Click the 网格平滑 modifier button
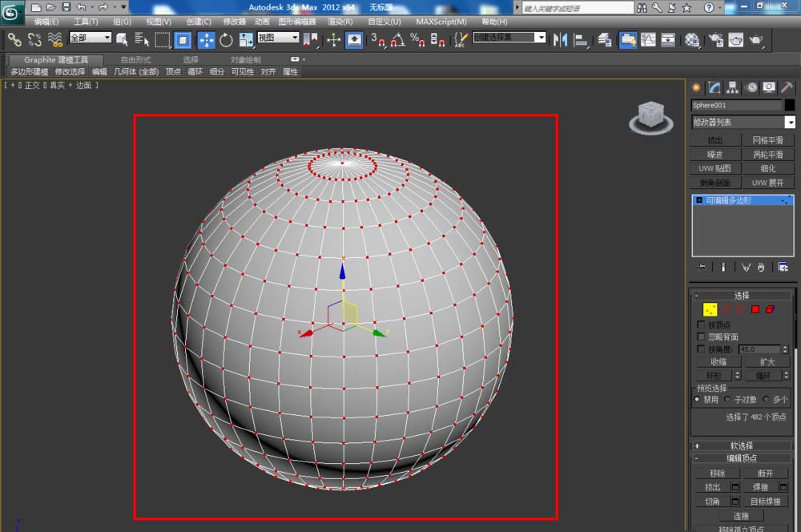Viewport: 801px width, 532px height. click(768, 140)
